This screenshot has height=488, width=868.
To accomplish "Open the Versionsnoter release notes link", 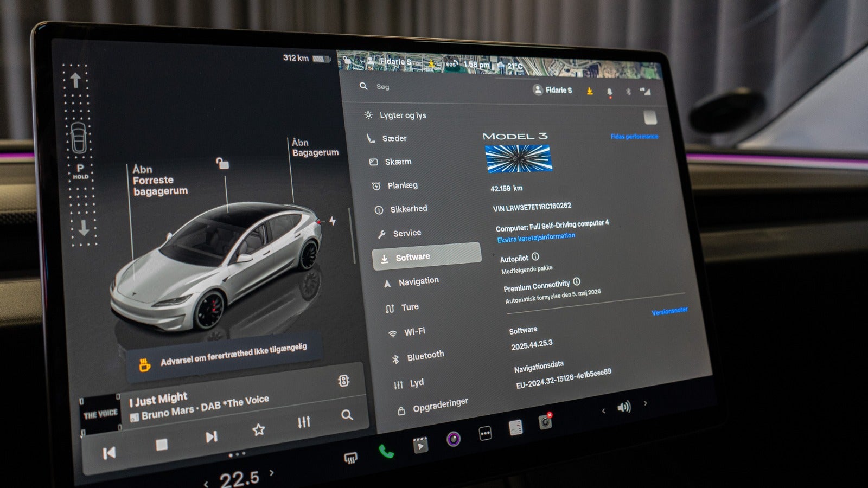I will [669, 311].
